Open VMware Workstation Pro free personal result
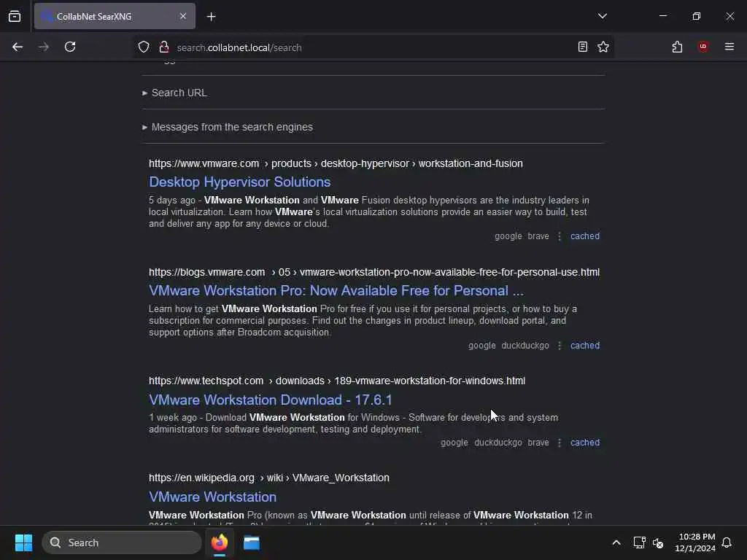Image resolution: width=747 pixels, height=560 pixels. point(336,290)
